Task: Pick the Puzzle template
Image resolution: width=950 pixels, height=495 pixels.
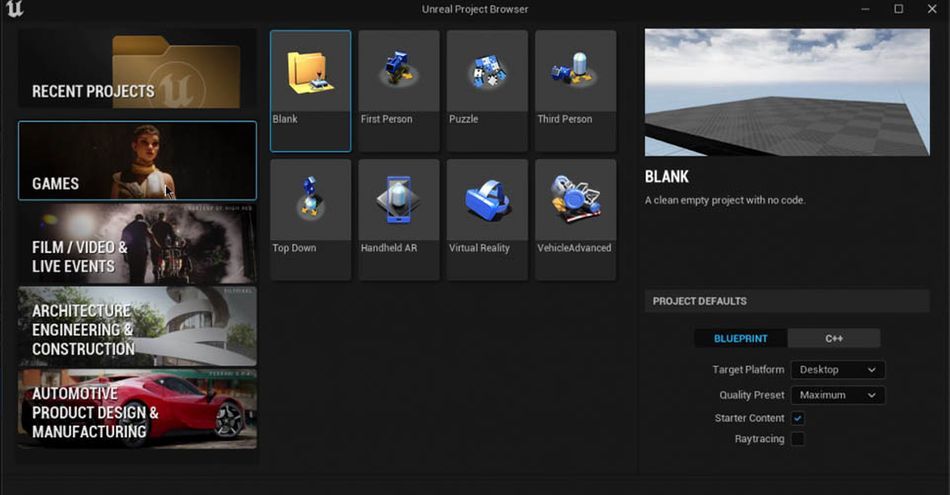Action: pos(487,91)
